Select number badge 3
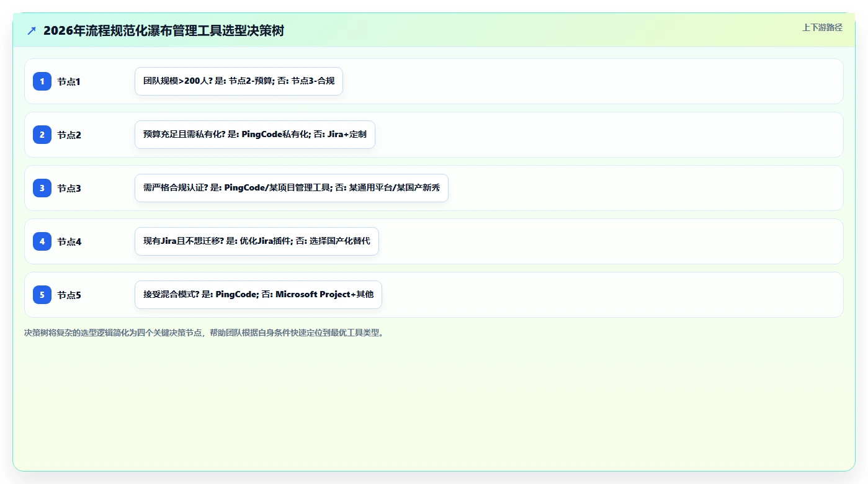Viewport: 868px width, 484px height. click(x=42, y=188)
